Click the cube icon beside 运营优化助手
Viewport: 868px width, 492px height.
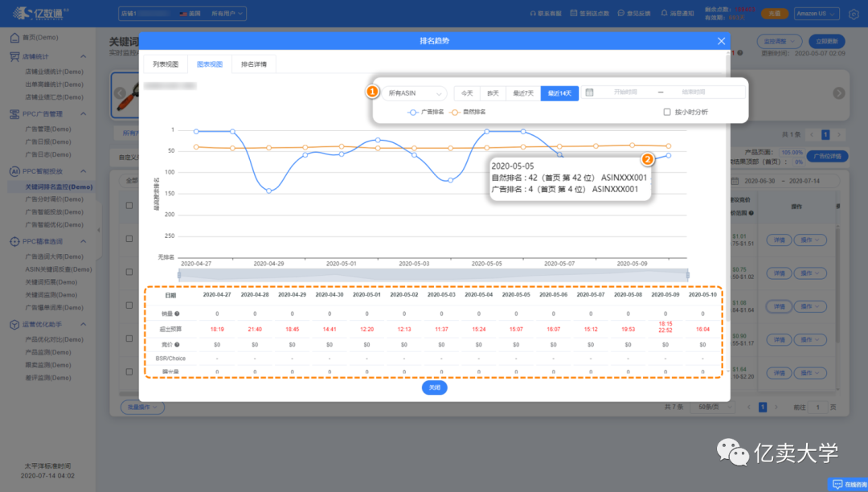[15, 325]
